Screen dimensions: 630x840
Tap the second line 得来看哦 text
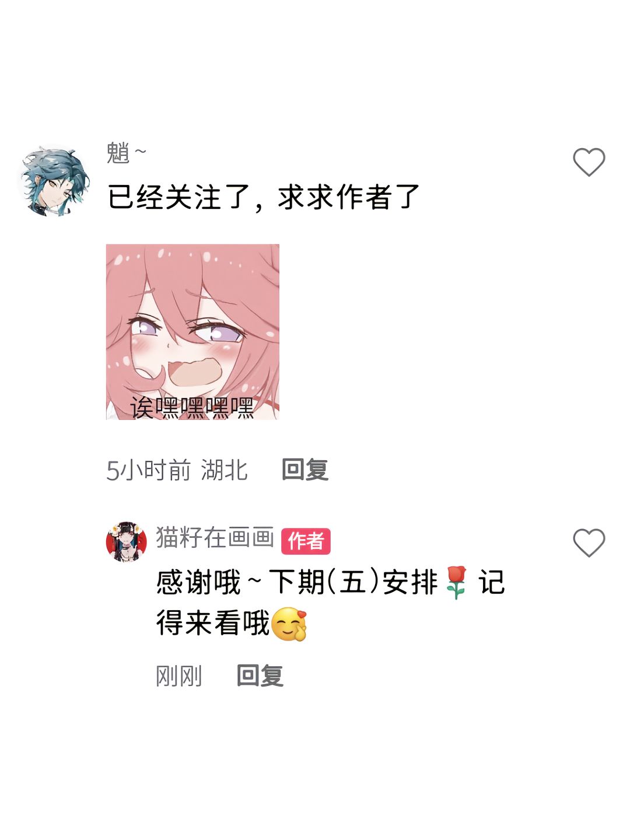coord(213,623)
